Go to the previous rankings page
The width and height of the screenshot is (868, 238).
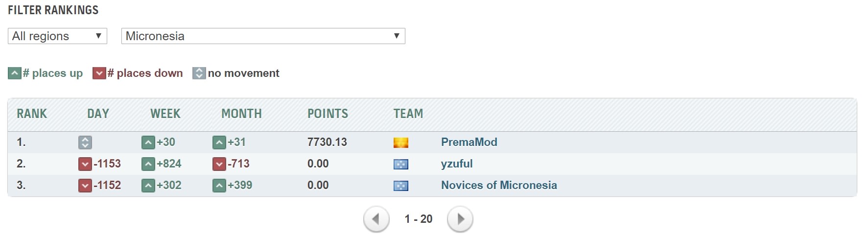(376, 219)
